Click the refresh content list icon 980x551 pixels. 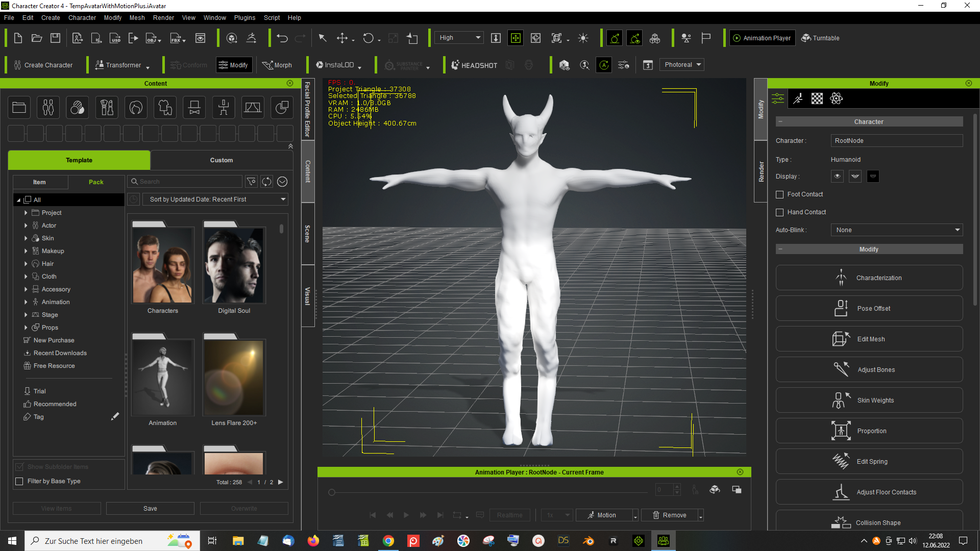266,182
